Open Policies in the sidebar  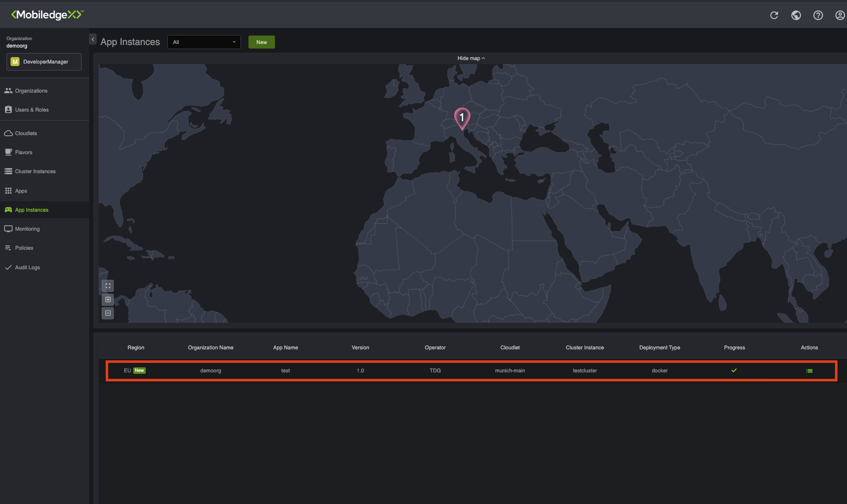[45, 248]
